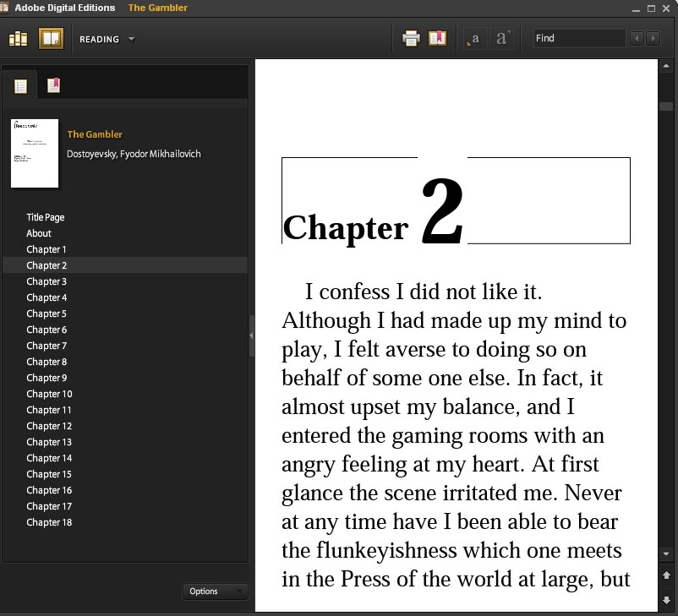
Task: Click the scrollbar down arrow
Action: pyautogui.click(x=666, y=553)
